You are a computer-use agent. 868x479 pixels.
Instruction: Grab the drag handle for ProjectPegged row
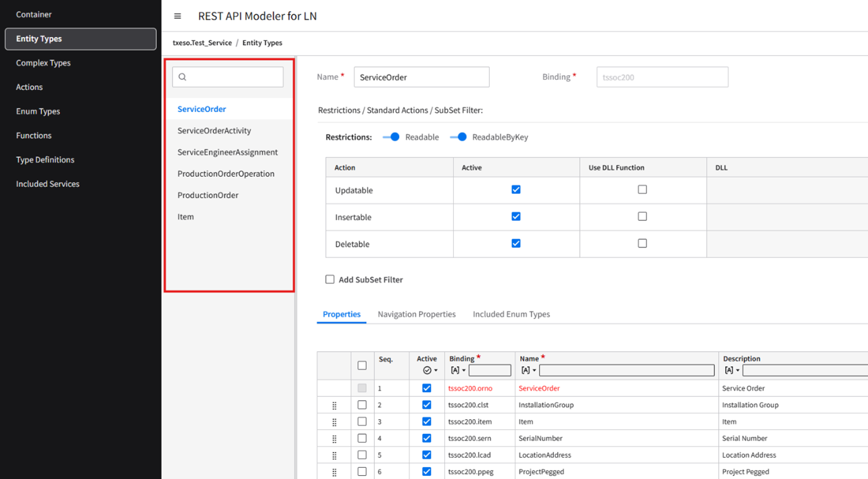334,472
